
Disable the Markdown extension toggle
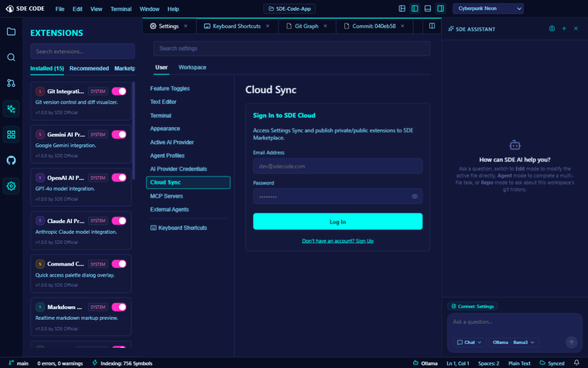pyautogui.click(x=119, y=307)
